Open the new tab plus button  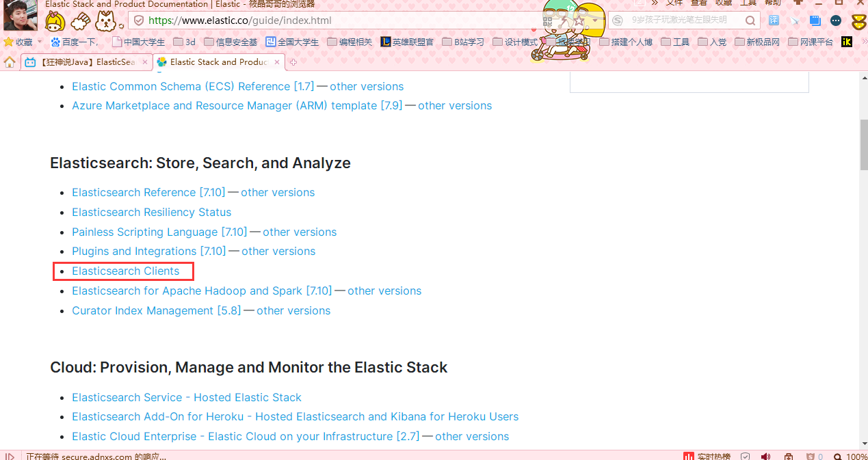(293, 62)
